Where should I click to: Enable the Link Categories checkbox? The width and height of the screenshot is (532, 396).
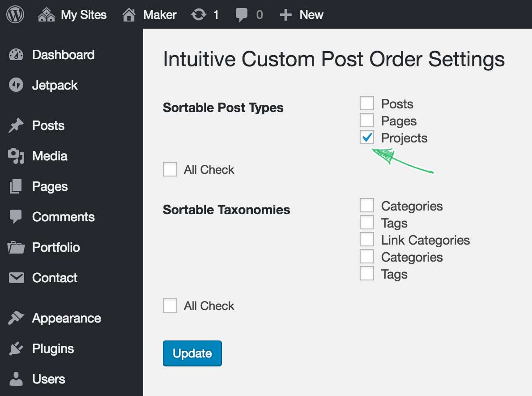click(x=367, y=239)
